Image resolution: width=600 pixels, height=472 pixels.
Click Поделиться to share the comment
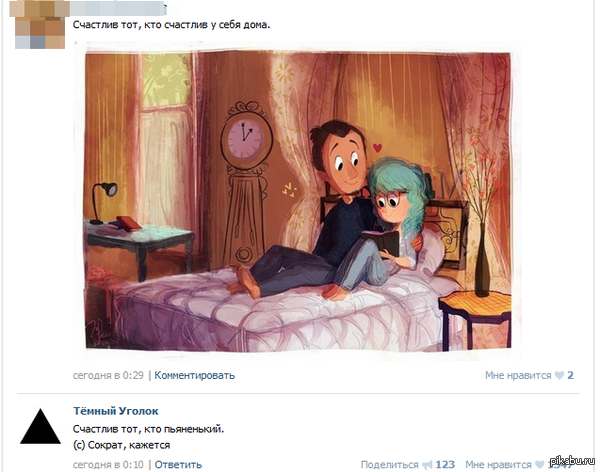[x=390, y=465]
